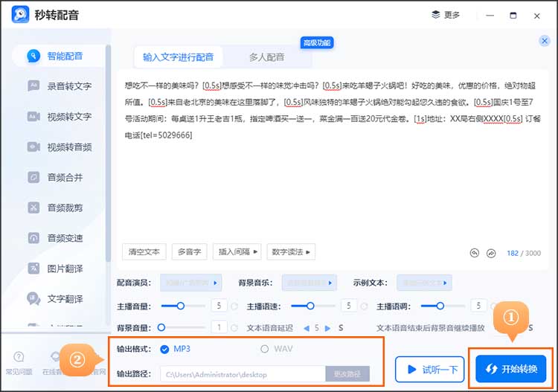Open the 音频裁剪 scissors tool
Image resolution: width=558 pixels, height=392 pixels.
65,208
